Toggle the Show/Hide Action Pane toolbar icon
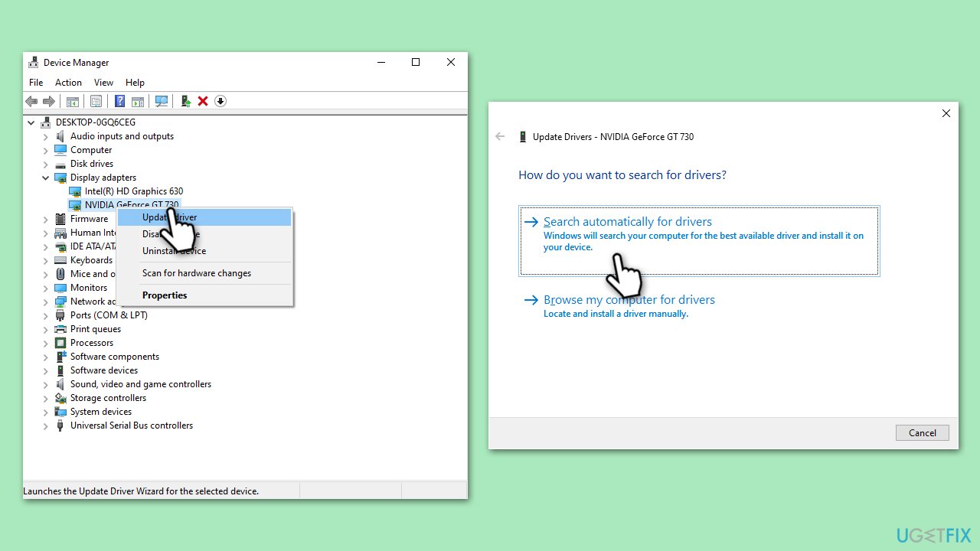Viewport: 980px width, 551px height. (x=138, y=101)
